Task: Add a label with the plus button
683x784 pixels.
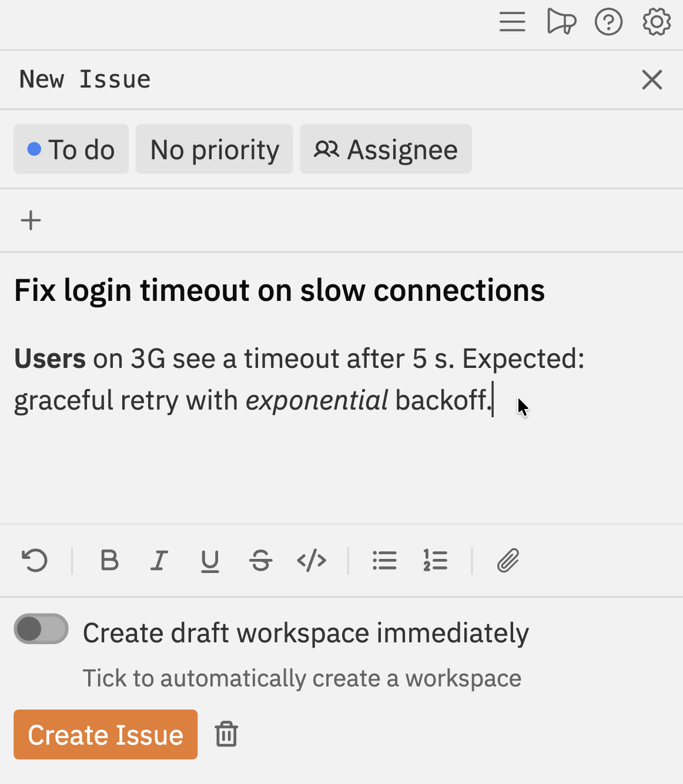Action: click(x=31, y=220)
